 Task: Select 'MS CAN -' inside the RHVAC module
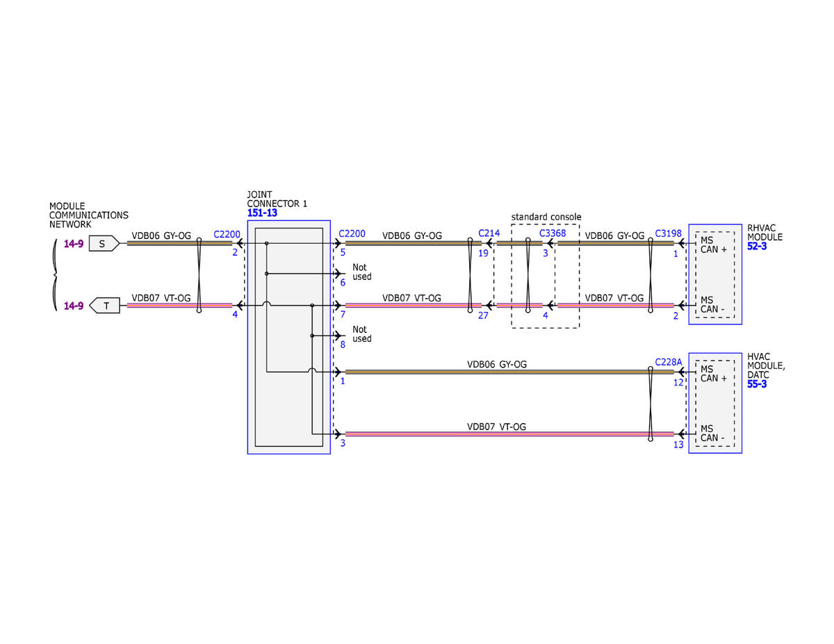coord(712,304)
